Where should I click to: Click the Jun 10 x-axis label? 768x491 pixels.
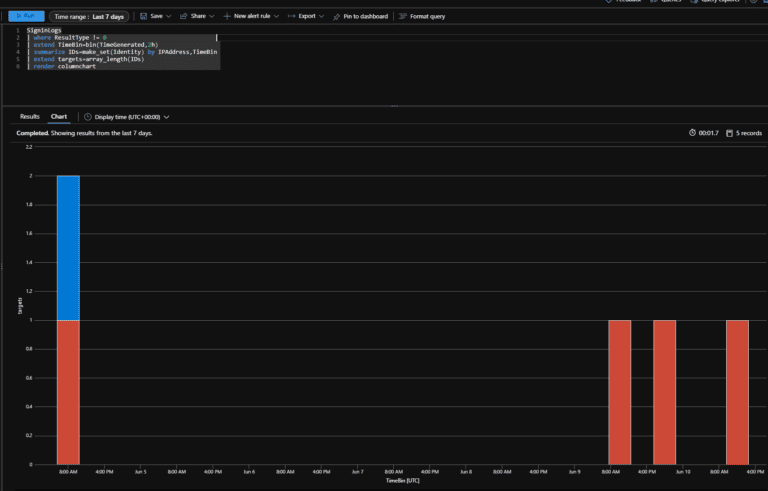point(683,472)
